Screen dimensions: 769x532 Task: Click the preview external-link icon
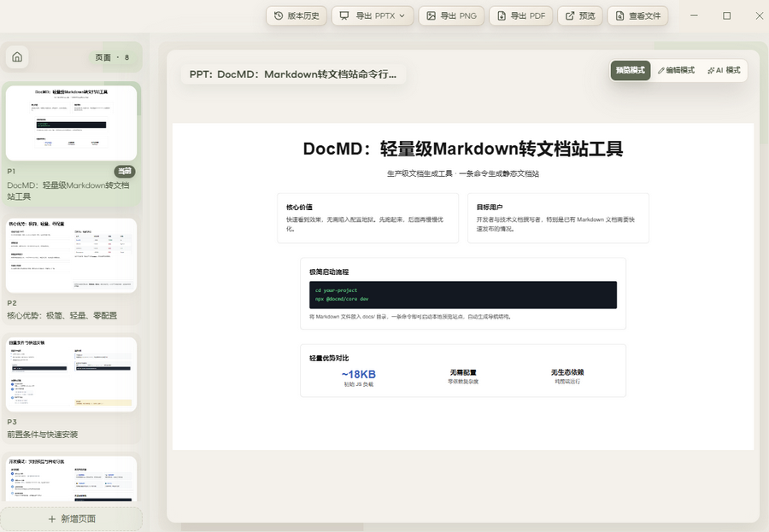(x=570, y=15)
